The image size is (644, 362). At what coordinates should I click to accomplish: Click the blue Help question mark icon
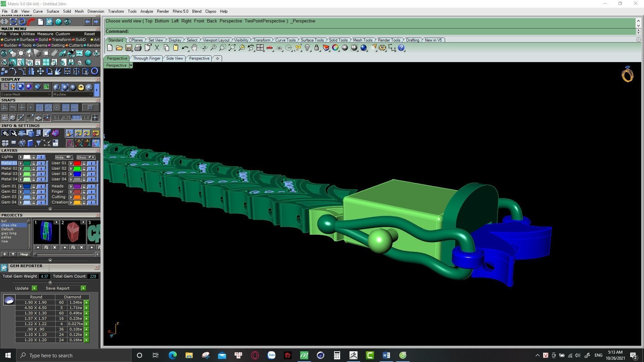pos(401,48)
